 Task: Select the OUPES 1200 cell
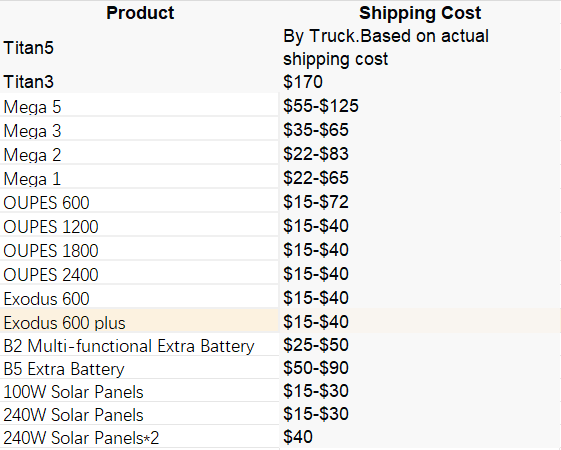140,226
